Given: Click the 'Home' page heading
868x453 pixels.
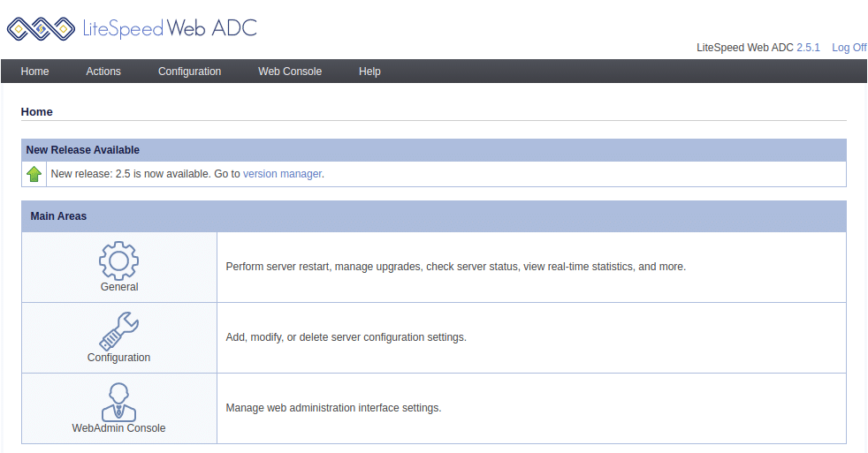Looking at the screenshot, I should click(x=37, y=112).
